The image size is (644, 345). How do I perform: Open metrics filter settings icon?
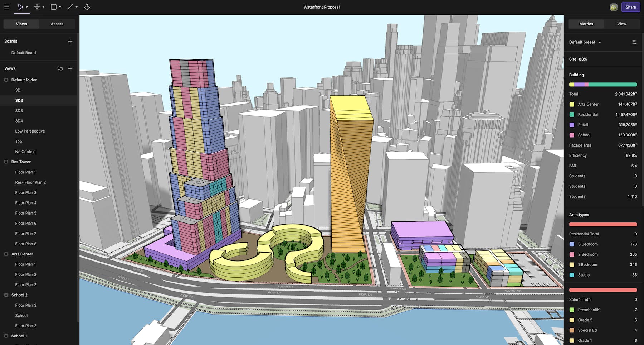point(634,42)
